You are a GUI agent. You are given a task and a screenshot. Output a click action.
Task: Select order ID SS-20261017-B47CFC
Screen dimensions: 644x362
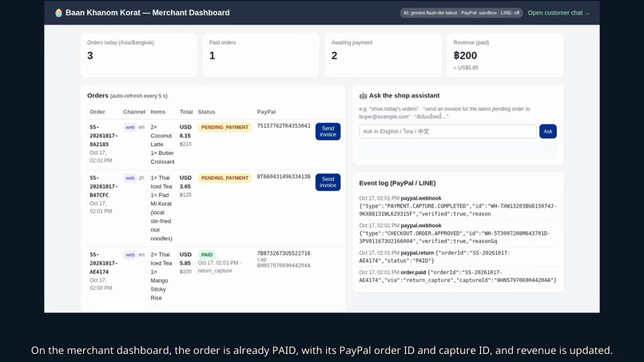coord(104,186)
